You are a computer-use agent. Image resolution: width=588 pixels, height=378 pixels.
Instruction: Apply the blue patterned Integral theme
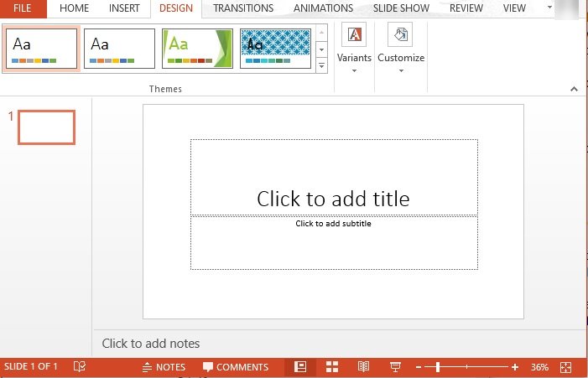(x=275, y=49)
